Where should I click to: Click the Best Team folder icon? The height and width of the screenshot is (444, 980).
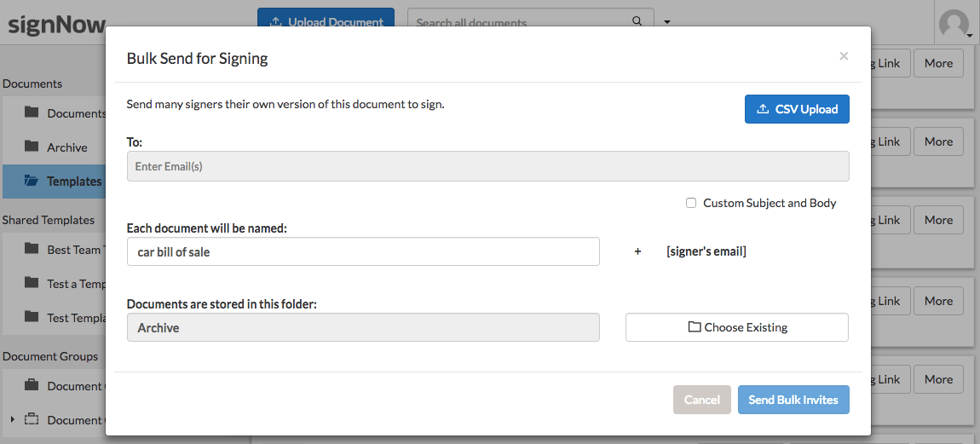(32, 248)
